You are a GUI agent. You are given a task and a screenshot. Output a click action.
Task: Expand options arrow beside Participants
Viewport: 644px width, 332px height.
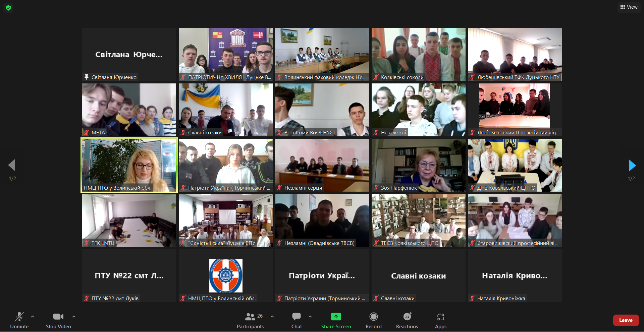point(272,316)
